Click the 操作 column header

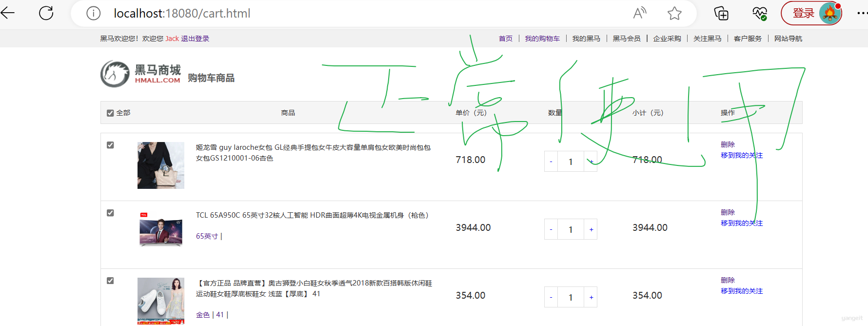click(x=728, y=113)
